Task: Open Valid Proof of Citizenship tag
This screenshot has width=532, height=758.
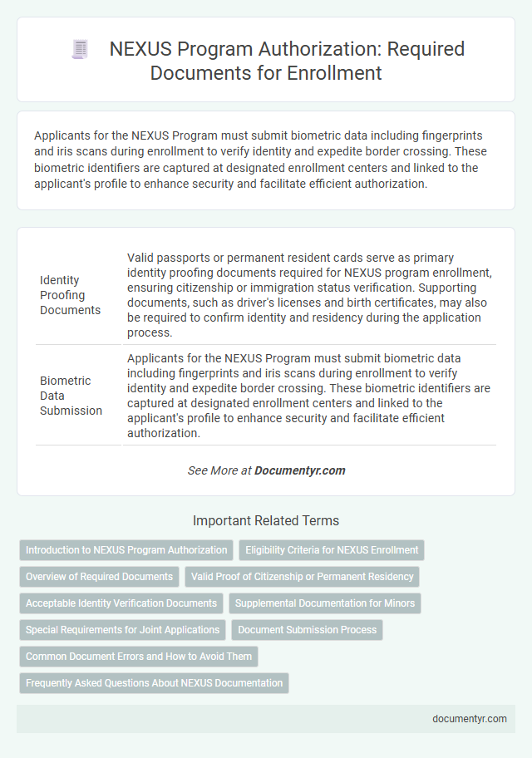Action: tap(302, 577)
